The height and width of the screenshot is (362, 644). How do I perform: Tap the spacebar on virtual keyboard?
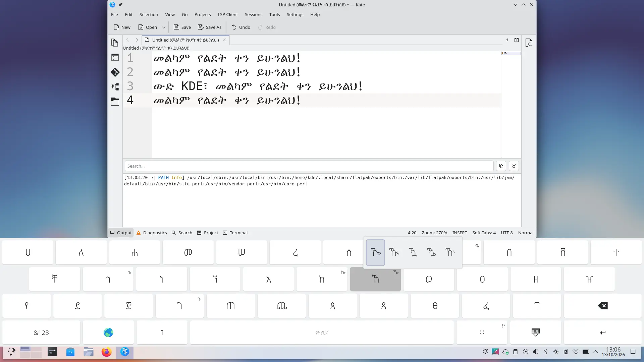(322, 333)
